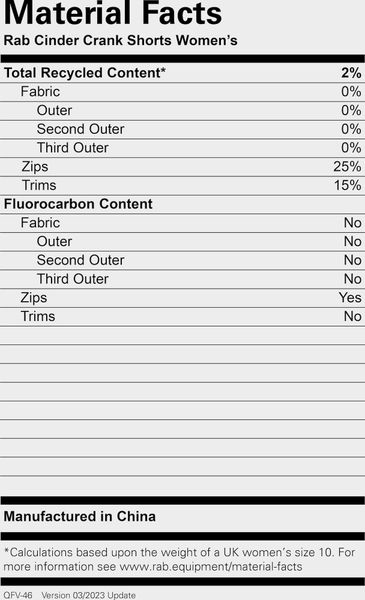The height and width of the screenshot is (600, 365).
Task: Click the 2% total recycled value
Action: tap(351, 73)
